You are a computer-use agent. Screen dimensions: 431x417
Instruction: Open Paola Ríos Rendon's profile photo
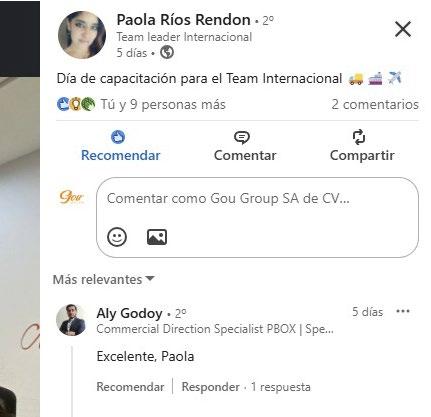coord(82,35)
